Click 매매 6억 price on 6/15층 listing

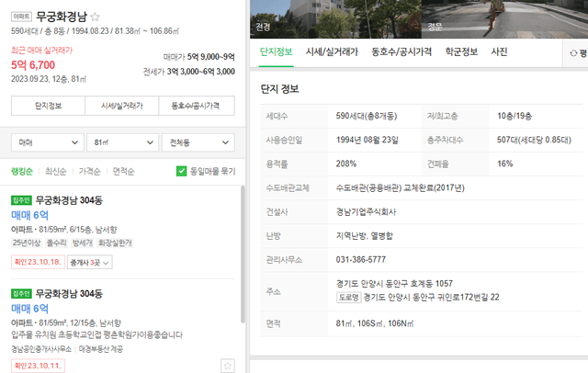click(29, 215)
